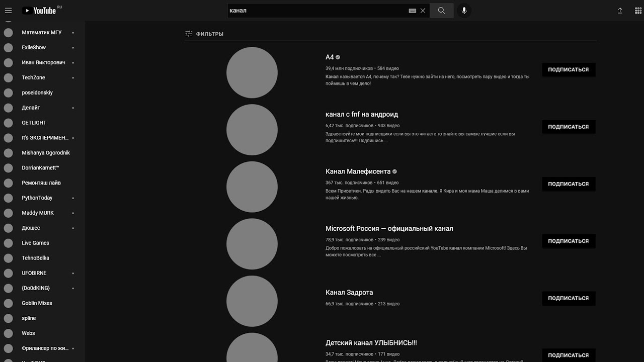This screenshot has height=362, width=644.
Task: Open «канал с fnf на андроид» title
Action: point(362,114)
